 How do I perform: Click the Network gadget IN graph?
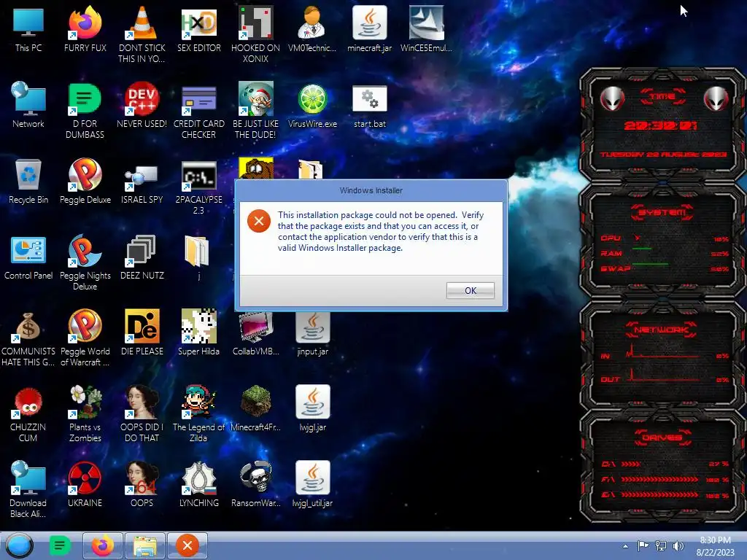[x=663, y=351]
